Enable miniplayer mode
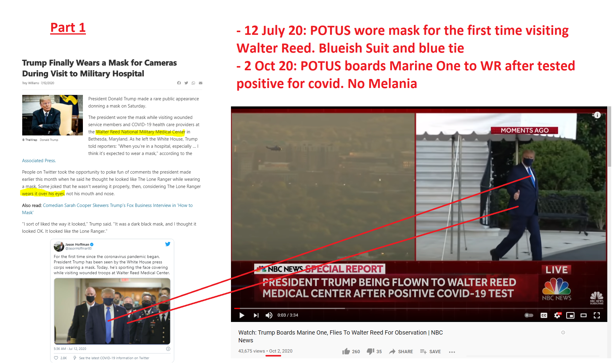Image resolution: width=613 pixels, height=364 pixels. (570, 315)
